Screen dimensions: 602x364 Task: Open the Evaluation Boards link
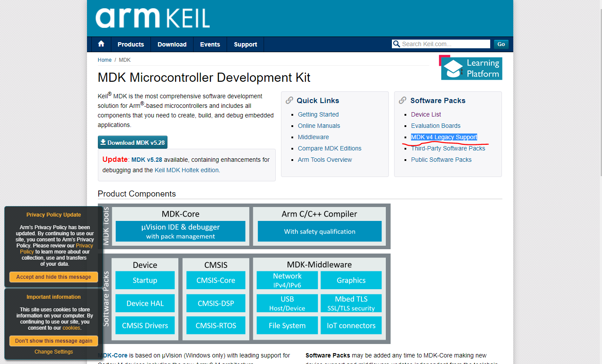[x=436, y=126]
